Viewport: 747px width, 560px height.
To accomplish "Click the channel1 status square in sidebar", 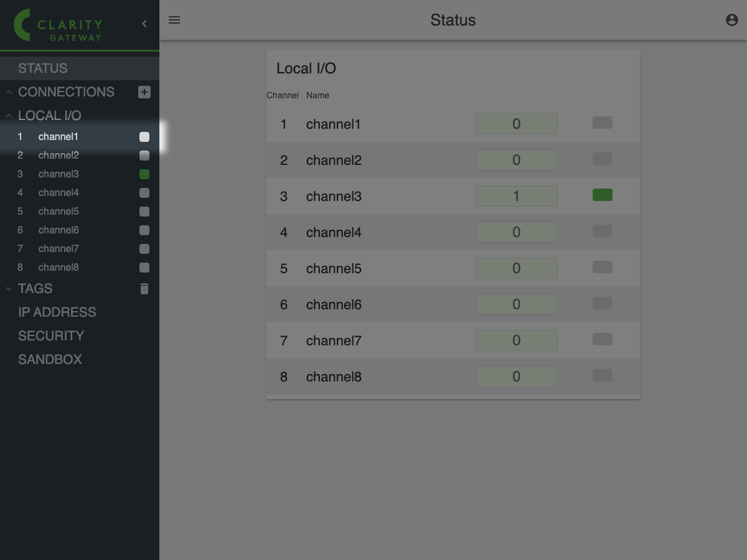I will pos(144,137).
